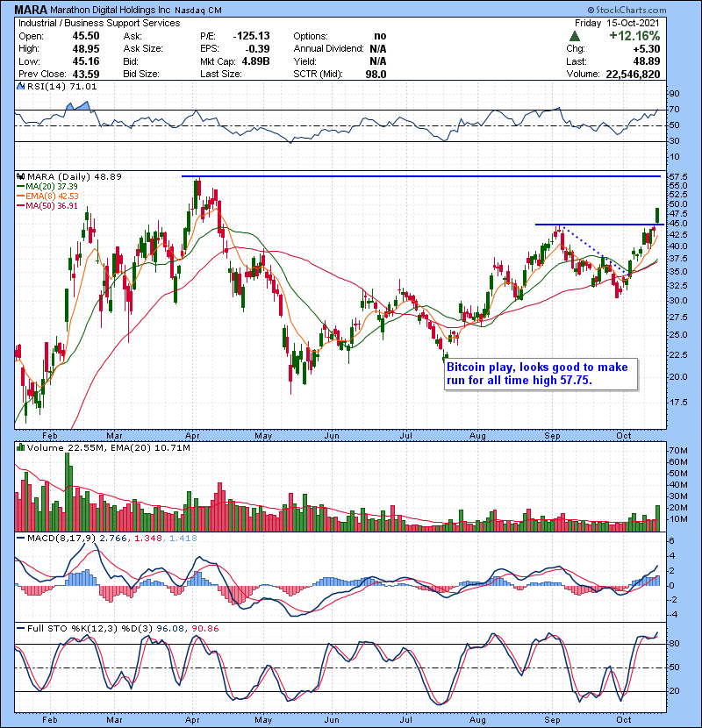
Task: Click the Annual Dividend label
Action: tap(328, 49)
